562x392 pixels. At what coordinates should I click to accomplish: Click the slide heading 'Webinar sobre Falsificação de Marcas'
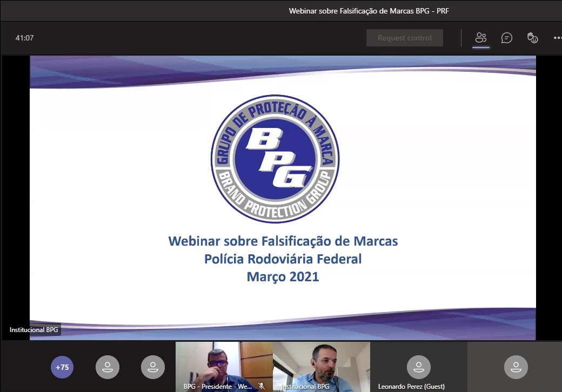pos(283,241)
